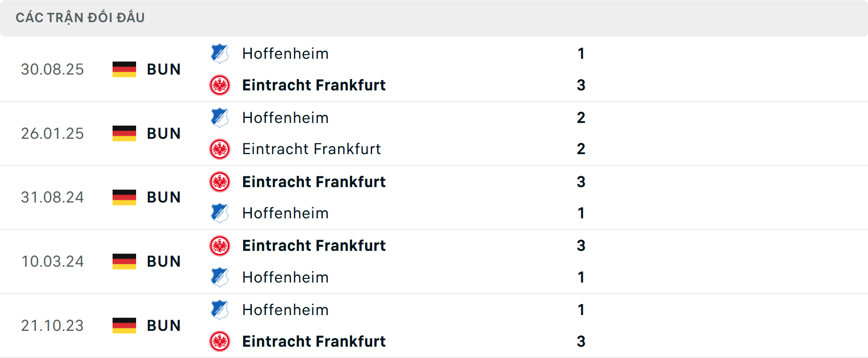This screenshot has width=868, height=358.
Task: Click the Eintracht Frankfurt eagle logo in the top match
Action: pyautogui.click(x=220, y=85)
